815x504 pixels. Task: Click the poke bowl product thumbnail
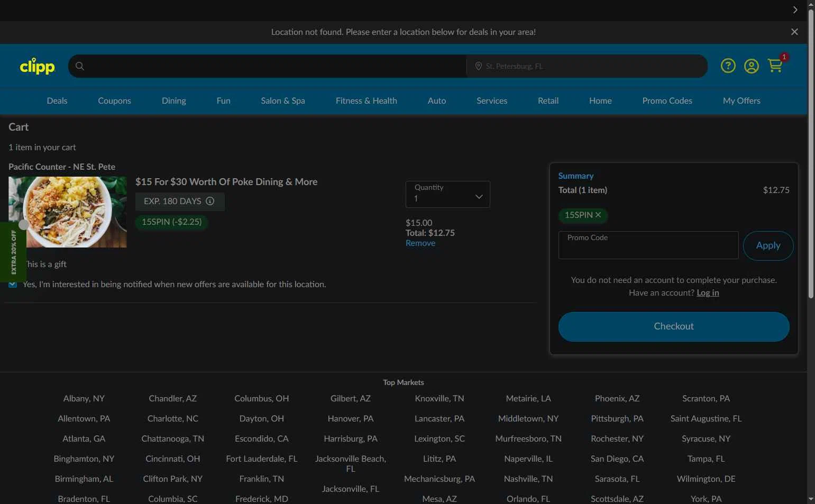point(68,212)
